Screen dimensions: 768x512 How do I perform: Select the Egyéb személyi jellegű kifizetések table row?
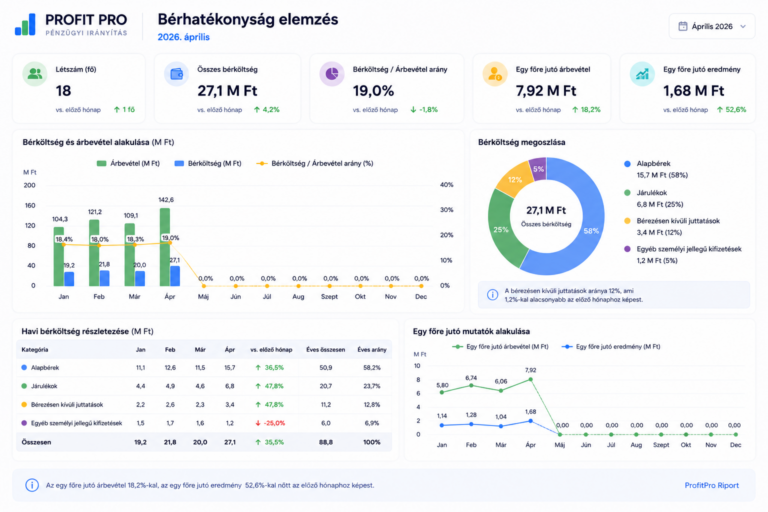click(x=206, y=423)
